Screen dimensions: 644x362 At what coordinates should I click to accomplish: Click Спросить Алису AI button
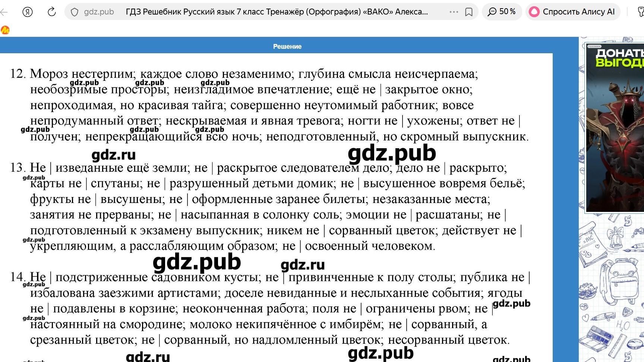pyautogui.click(x=573, y=12)
